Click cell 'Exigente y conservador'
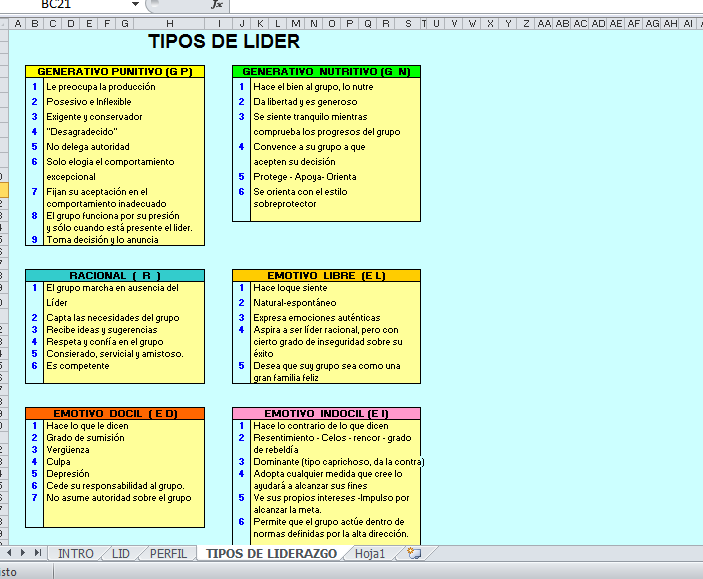The image size is (703, 579). 94,117
